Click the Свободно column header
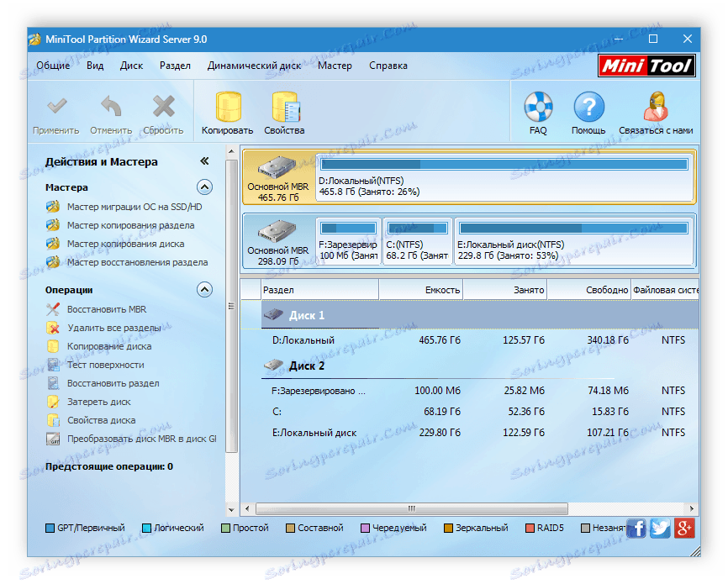Image resolution: width=728 pixels, height=584 pixels. pos(589,290)
